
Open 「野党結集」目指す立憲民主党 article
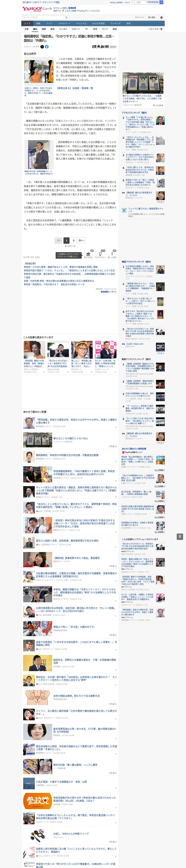tap(76, 421)
